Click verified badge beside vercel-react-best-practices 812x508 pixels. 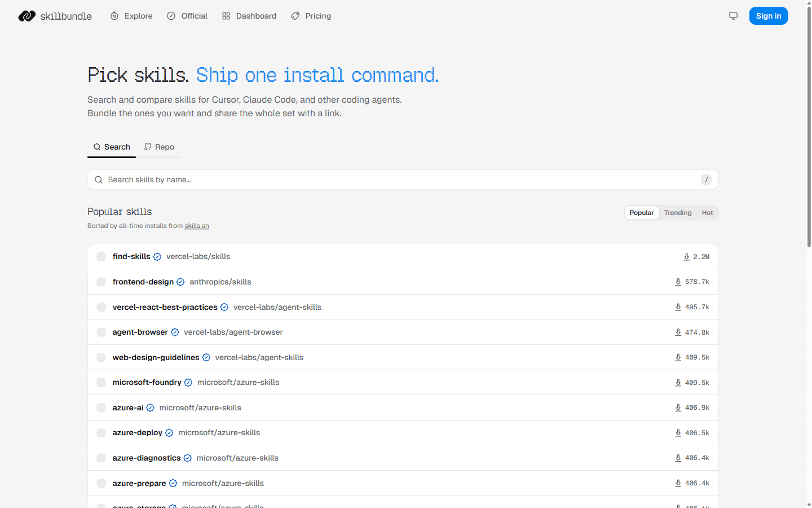[x=224, y=307]
